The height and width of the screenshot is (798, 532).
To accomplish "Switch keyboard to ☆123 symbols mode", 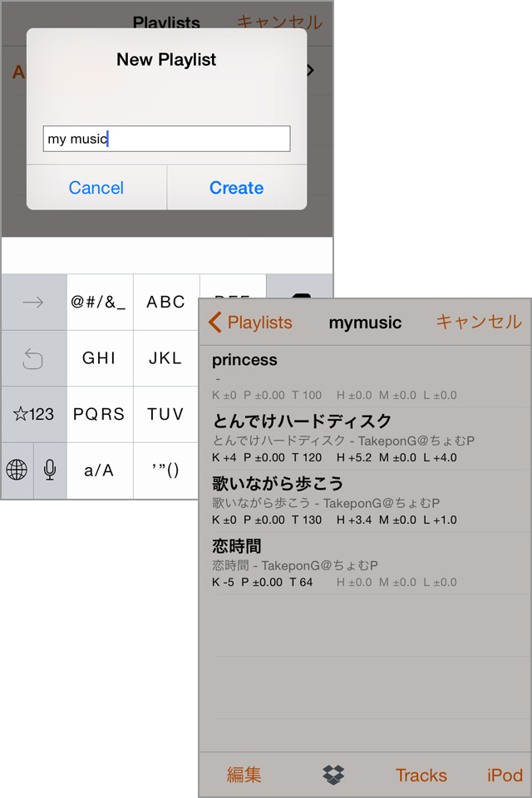I will [x=33, y=414].
